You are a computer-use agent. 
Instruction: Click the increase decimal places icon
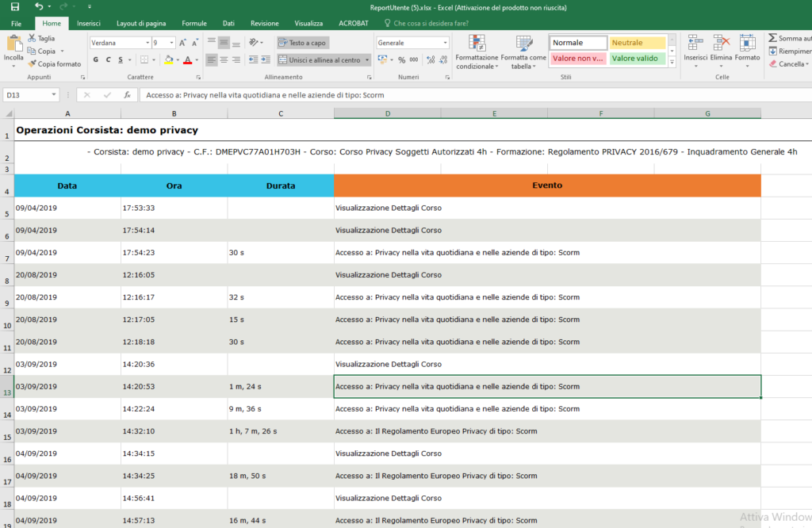tap(431, 60)
